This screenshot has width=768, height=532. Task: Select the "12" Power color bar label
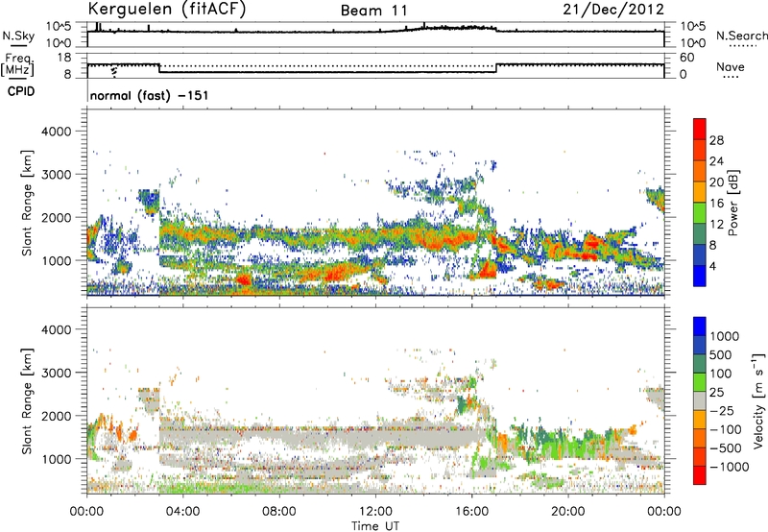click(x=716, y=225)
